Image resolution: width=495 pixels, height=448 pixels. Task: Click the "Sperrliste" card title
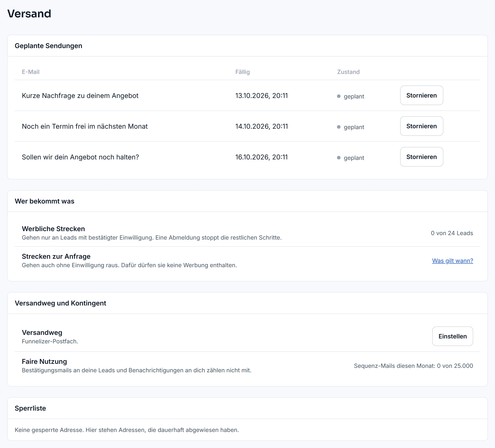[x=30, y=408]
